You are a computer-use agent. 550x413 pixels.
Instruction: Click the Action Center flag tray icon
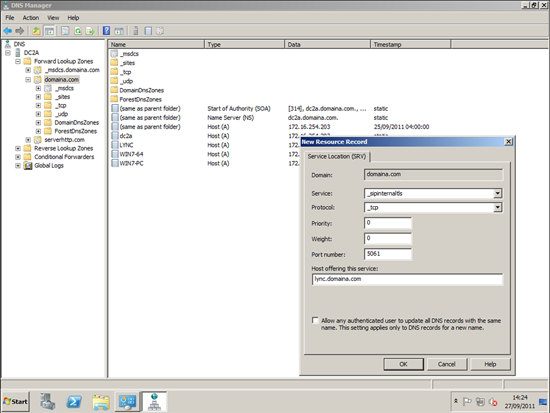coord(467,401)
